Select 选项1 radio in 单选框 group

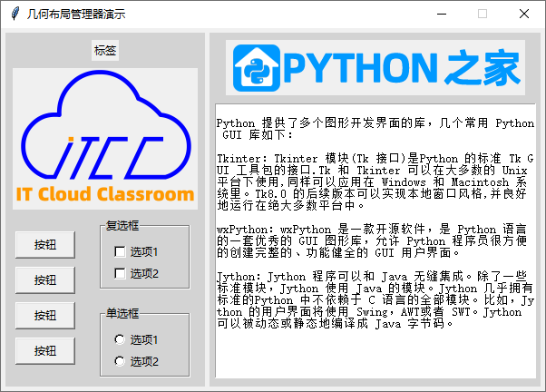click(x=120, y=339)
